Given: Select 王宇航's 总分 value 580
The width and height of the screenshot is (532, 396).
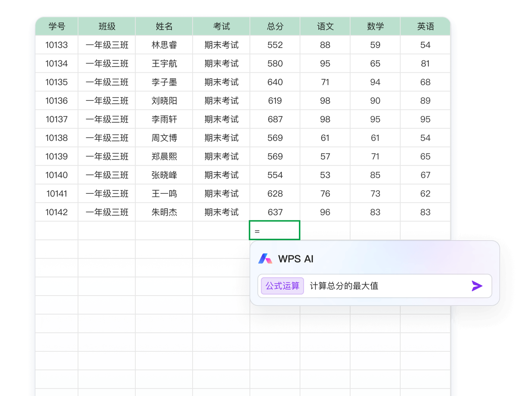Looking at the screenshot, I should 274,63.
